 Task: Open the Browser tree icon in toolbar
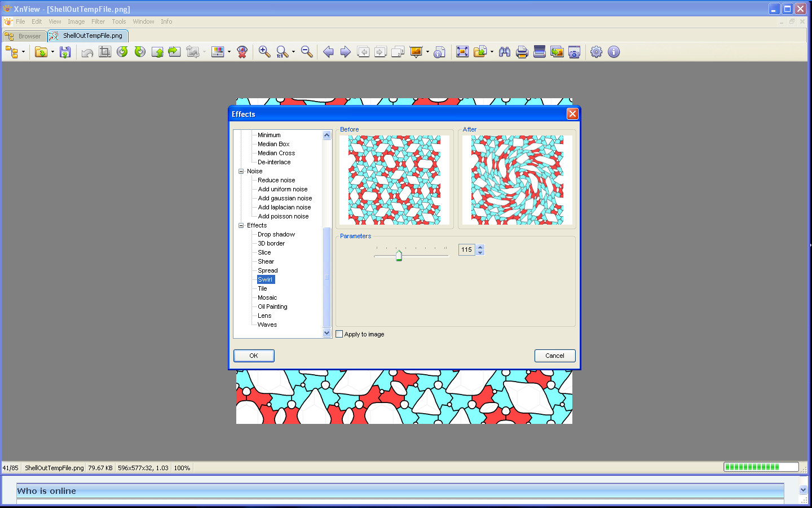pyautogui.click(x=11, y=52)
